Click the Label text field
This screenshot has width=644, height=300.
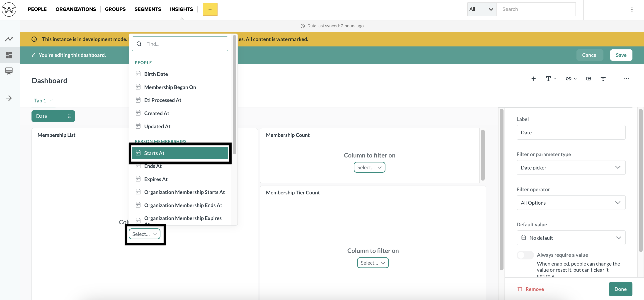pos(571,133)
